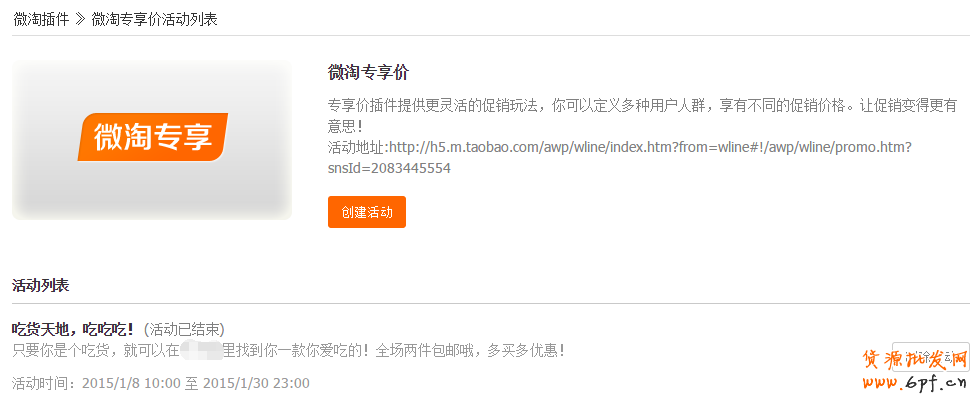Image resolution: width=977 pixels, height=404 pixels.
Task: Click the 创建活动 orange button
Action: [367, 212]
